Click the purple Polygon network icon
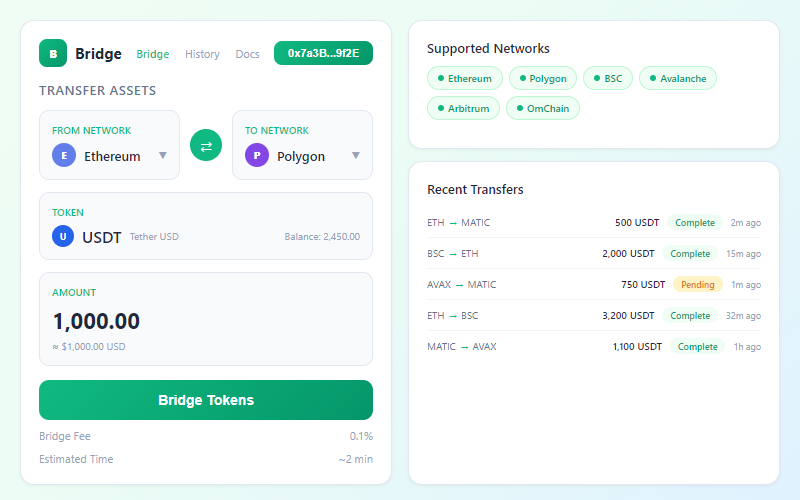Image resolution: width=800 pixels, height=500 pixels. (x=258, y=156)
